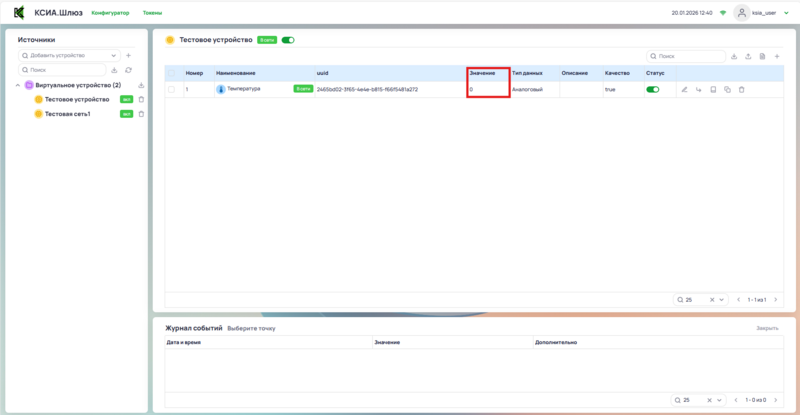
Task: Switch to the Токены tab
Action: click(153, 13)
